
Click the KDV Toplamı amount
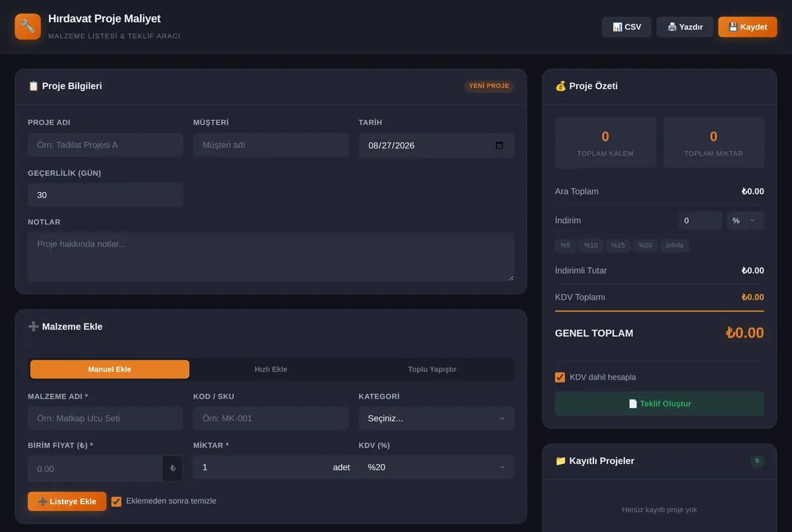click(x=752, y=297)
